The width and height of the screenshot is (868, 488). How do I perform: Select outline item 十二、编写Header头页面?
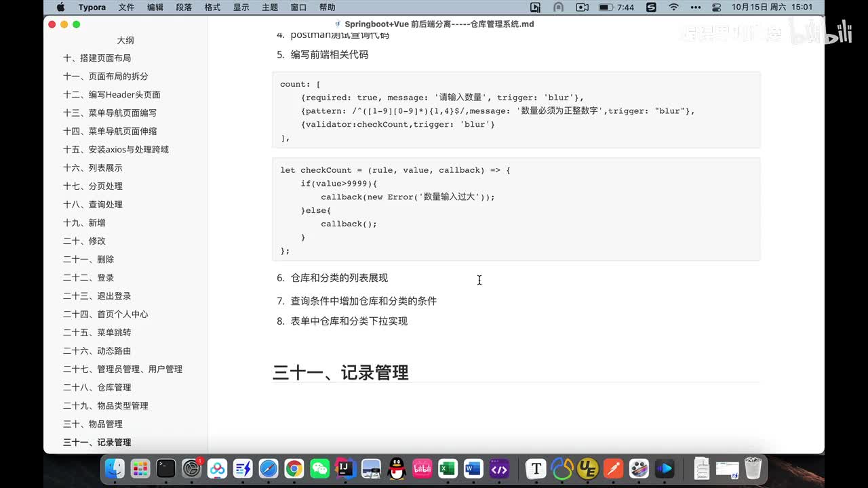(x=112, y=95)
